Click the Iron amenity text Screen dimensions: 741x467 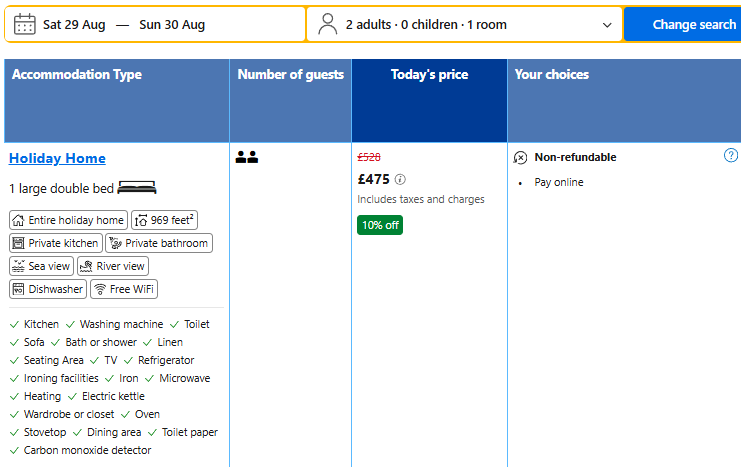129,378
